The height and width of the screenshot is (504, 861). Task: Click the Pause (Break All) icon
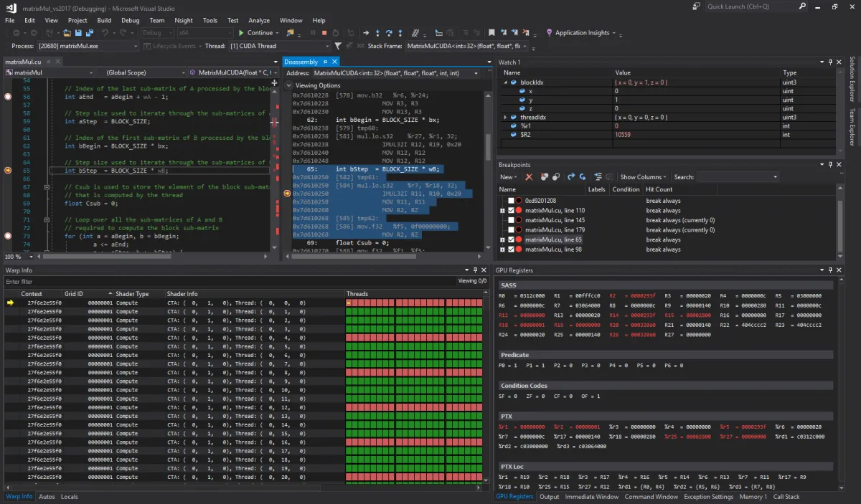(313, 33)
